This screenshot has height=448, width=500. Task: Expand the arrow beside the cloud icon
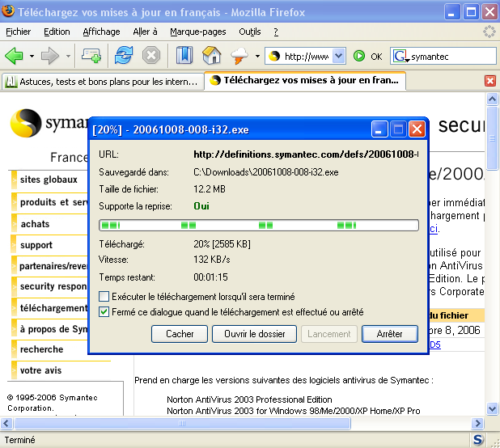click(x=257, y=57)
